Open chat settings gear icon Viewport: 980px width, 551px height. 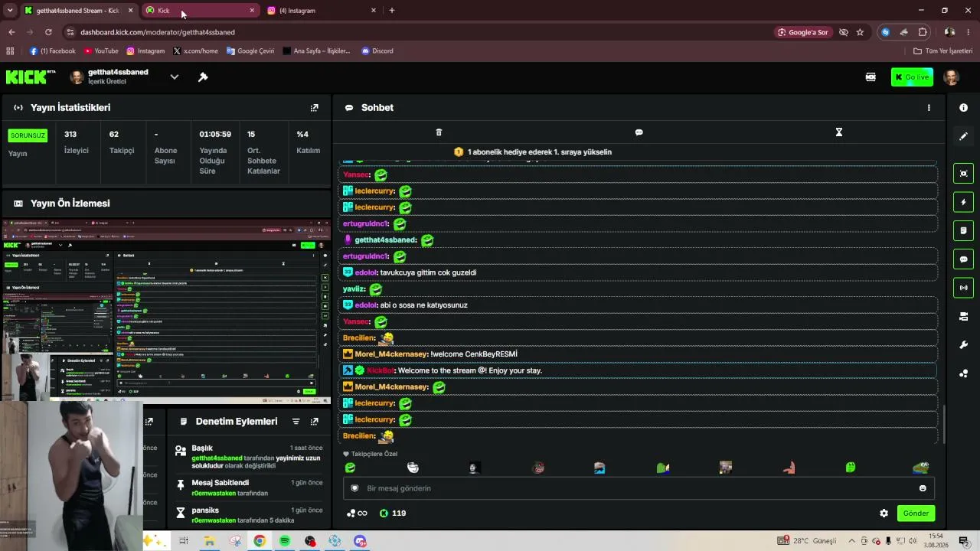point(884,514)
